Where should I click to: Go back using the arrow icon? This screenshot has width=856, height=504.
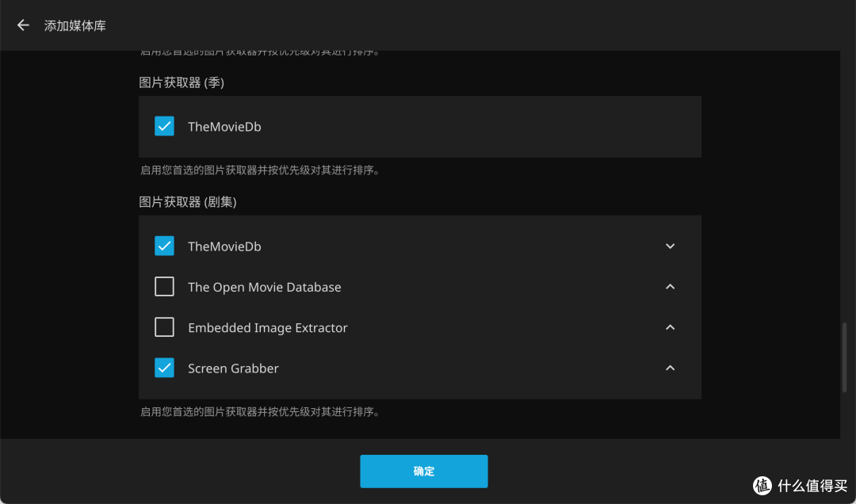click(23, 25)
